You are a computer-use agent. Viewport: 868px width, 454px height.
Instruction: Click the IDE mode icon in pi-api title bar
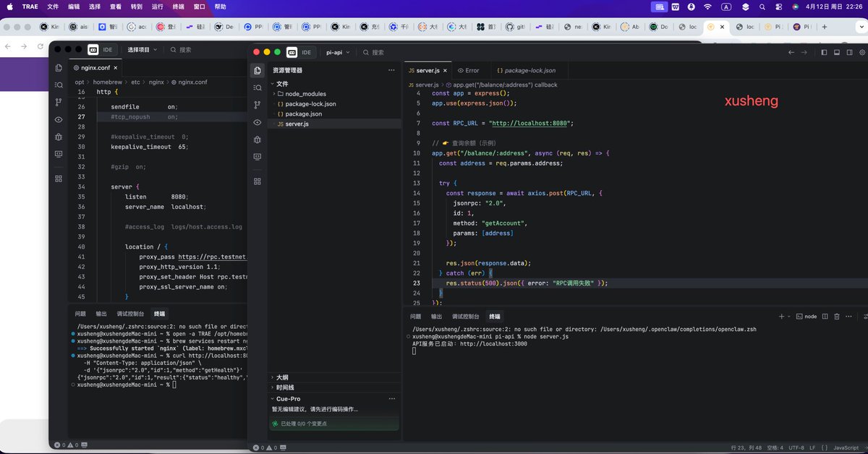tap(292, 52)
